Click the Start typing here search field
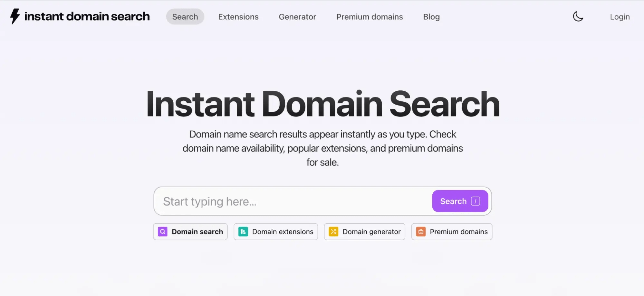 tap(290, 201)
